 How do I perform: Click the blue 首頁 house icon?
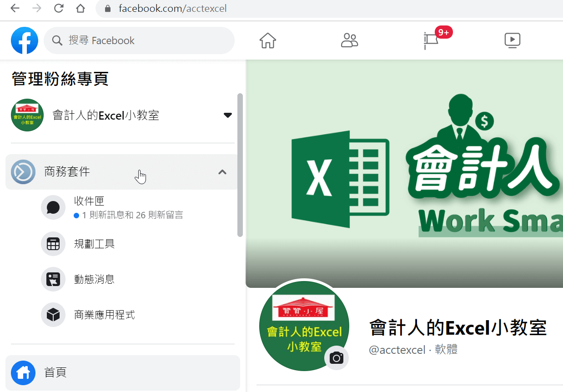tap(23, 373)
